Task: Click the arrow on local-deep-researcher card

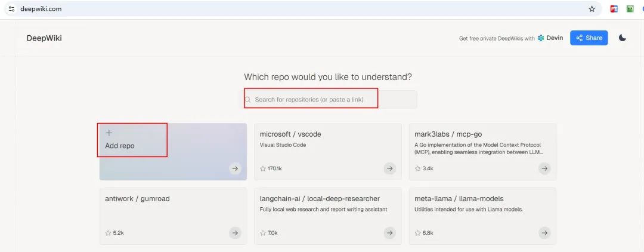Action: (x=390, y=233)
